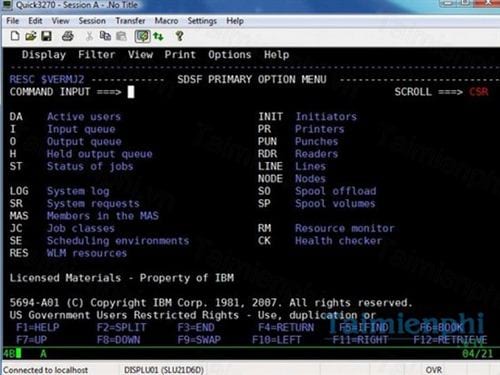
Task: Open the Settings menu
Action: click(202, 21)
